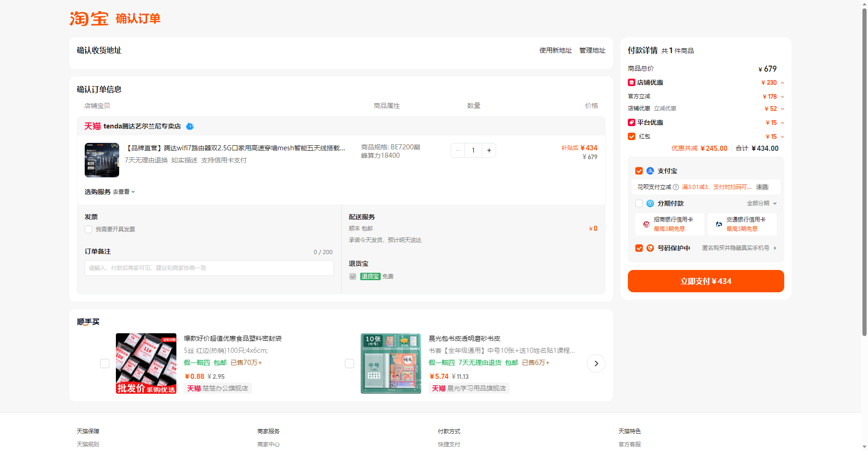Click the 7天无理由退换 service tag

tap(146, 160)
